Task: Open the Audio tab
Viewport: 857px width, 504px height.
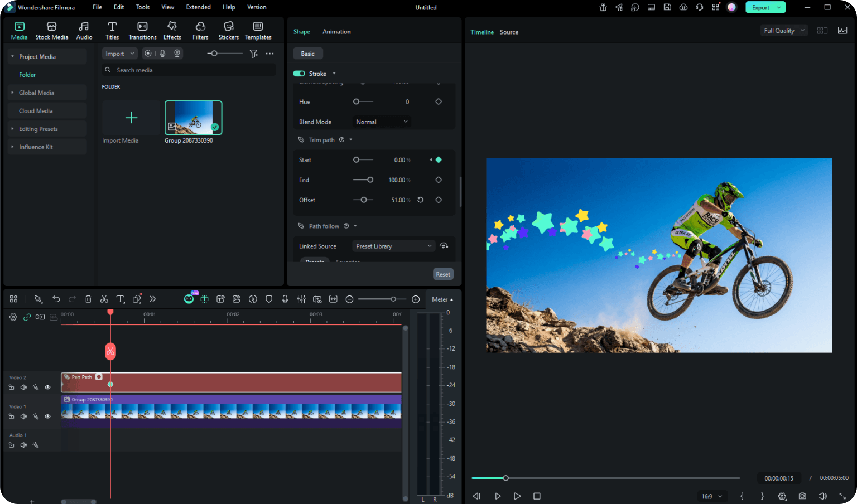Action: point(84,31)
